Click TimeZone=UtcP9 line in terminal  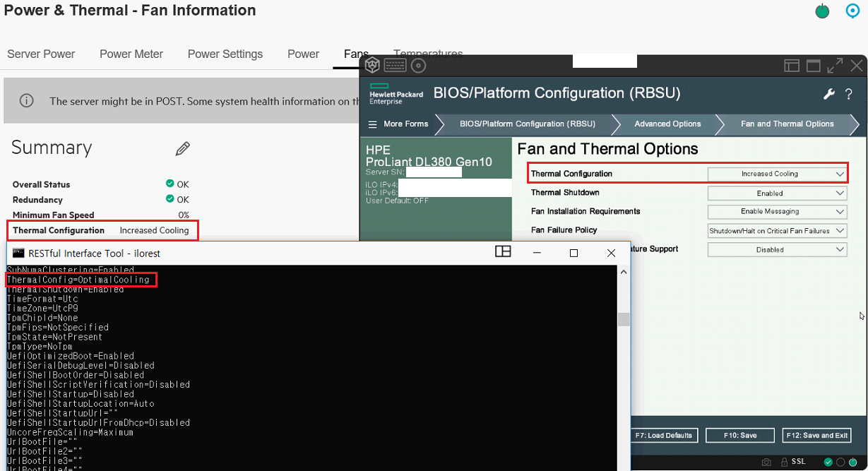(x=42, y=309)
